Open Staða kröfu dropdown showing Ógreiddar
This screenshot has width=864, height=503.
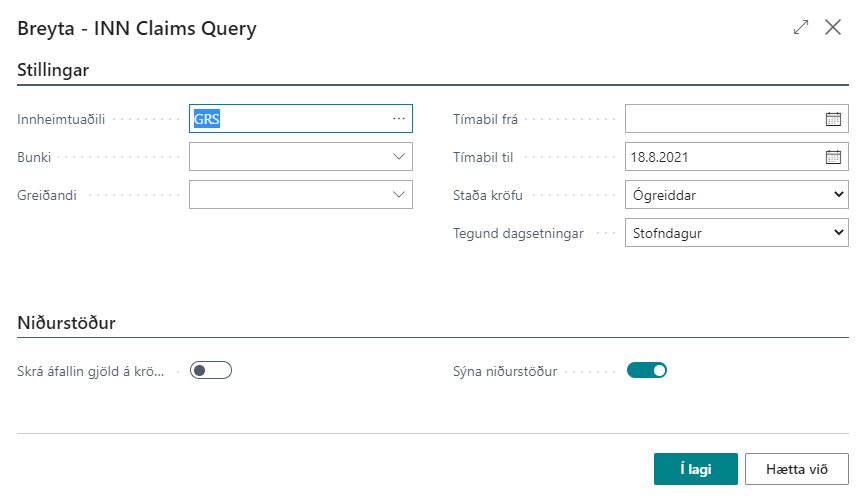click(x=736, y=195)
